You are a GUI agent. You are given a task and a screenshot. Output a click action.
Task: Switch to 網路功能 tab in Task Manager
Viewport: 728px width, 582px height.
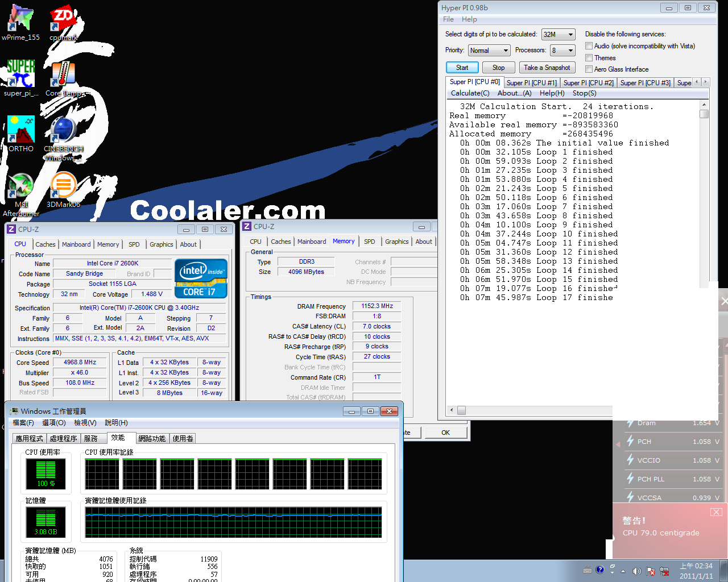pos(152,439)
